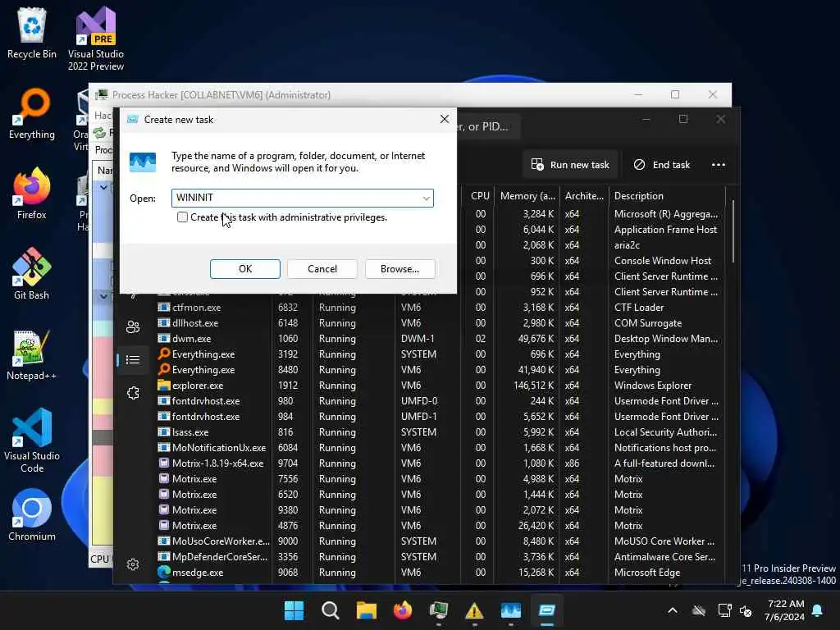The image size is (840, 630).
Task: Close the Create new task dialog
Action: [x=444, y=119]
